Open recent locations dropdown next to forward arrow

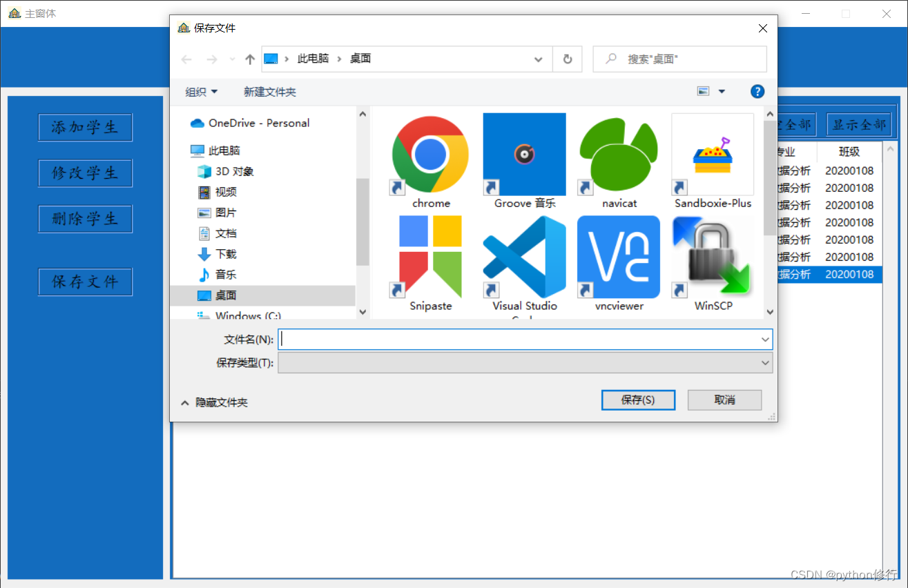tap(232, 59)
